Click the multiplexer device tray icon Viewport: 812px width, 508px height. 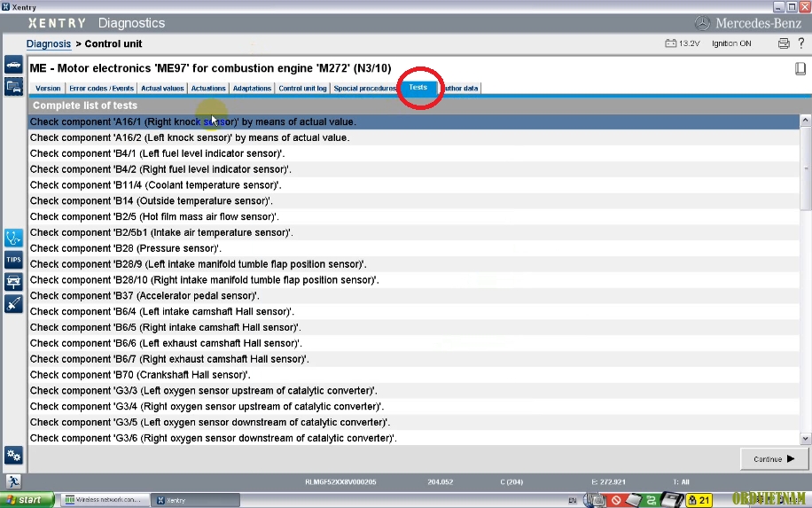point(672,500)
